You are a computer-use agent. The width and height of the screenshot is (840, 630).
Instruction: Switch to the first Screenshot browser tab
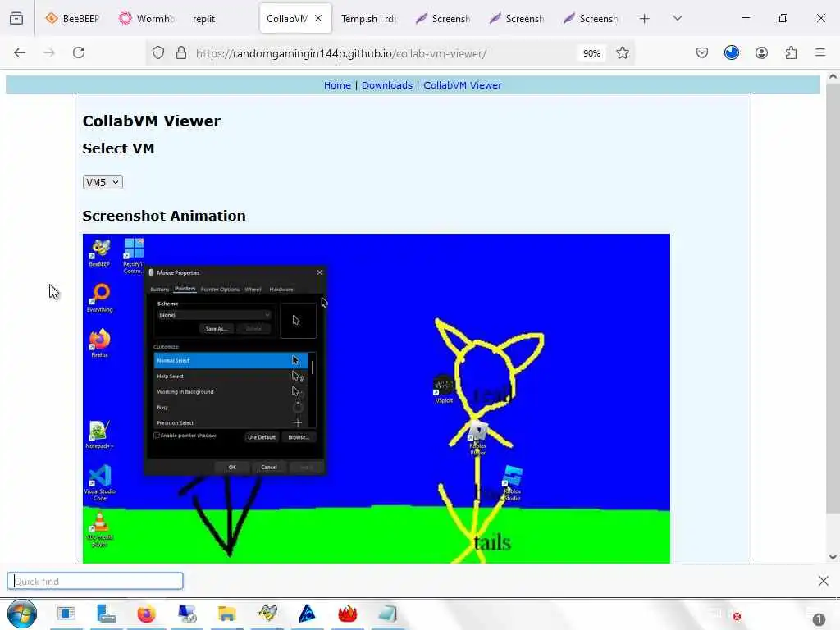coord(443,18)
